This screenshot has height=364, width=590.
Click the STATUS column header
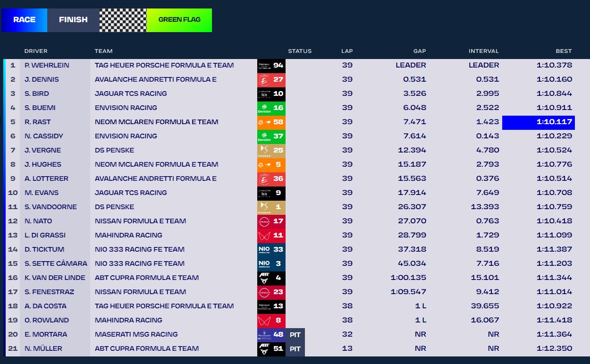[x=300, y=51]
